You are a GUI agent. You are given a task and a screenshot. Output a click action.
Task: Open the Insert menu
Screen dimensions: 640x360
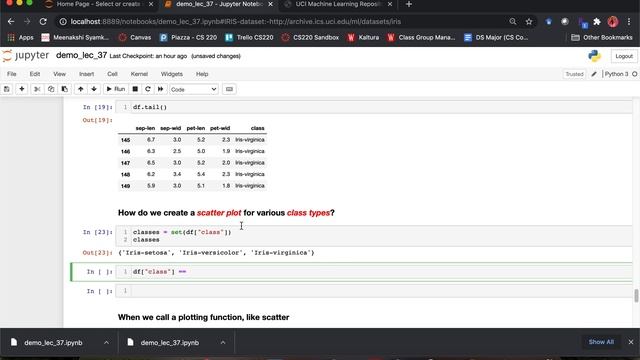86,74
